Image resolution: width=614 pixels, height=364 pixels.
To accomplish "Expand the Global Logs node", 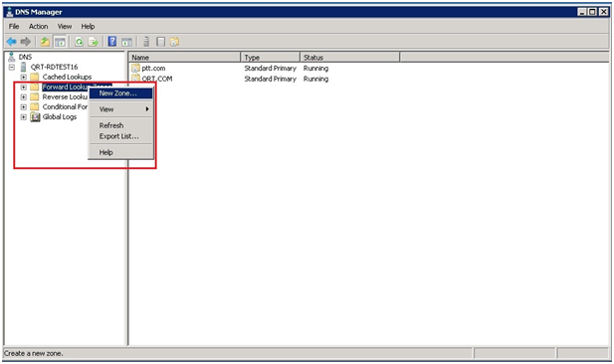I will tap(24, 116).
